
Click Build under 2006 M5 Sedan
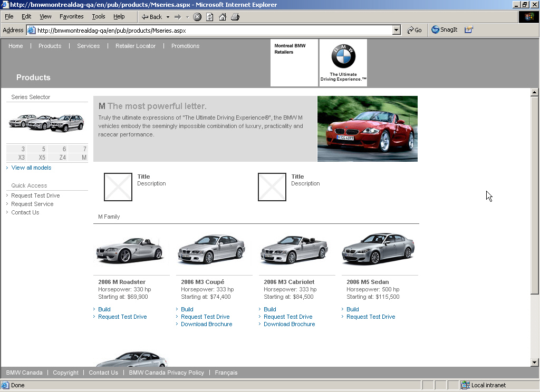pyautogui.click(x=353, y=309)
